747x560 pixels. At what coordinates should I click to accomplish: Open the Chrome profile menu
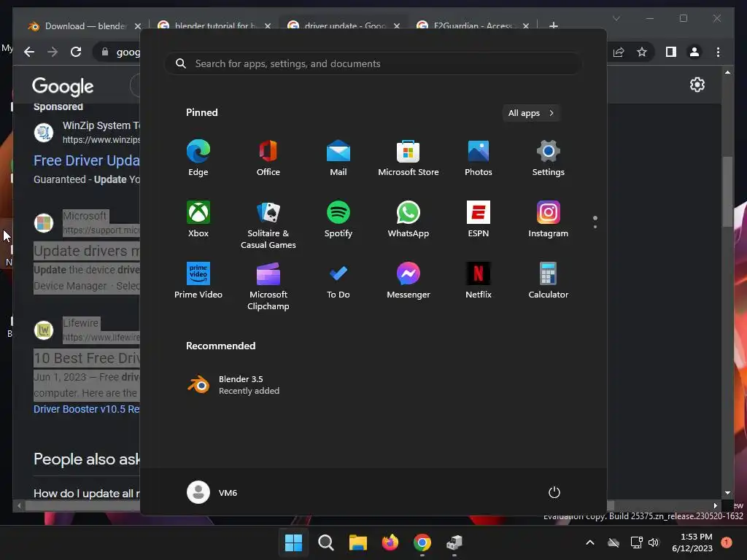pyautogui.click(x=694, y=52)
